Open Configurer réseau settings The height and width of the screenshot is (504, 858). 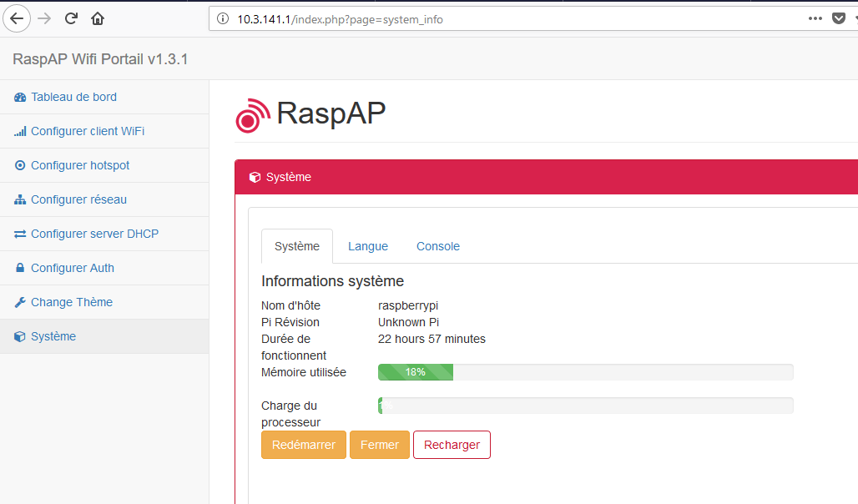[78, 199]
